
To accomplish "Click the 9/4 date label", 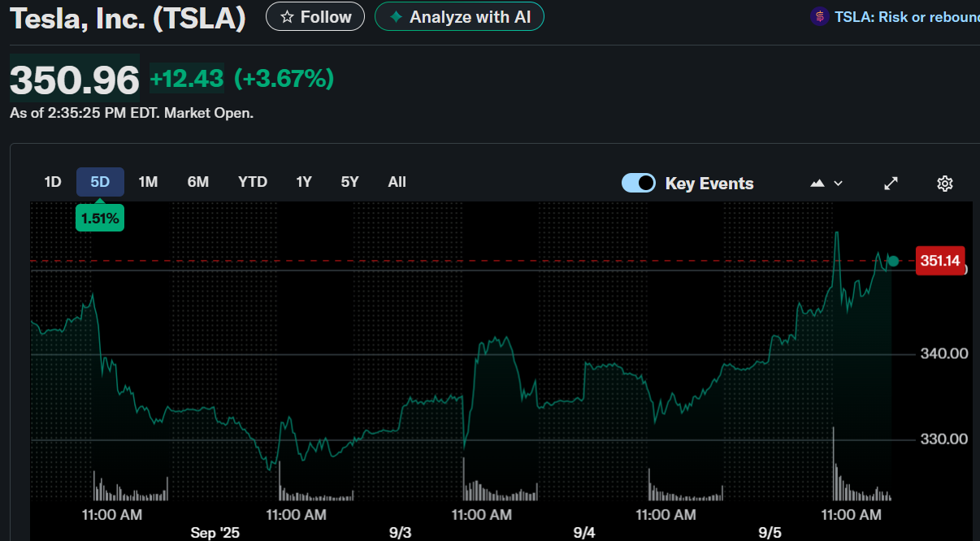I will pos(584,533).
